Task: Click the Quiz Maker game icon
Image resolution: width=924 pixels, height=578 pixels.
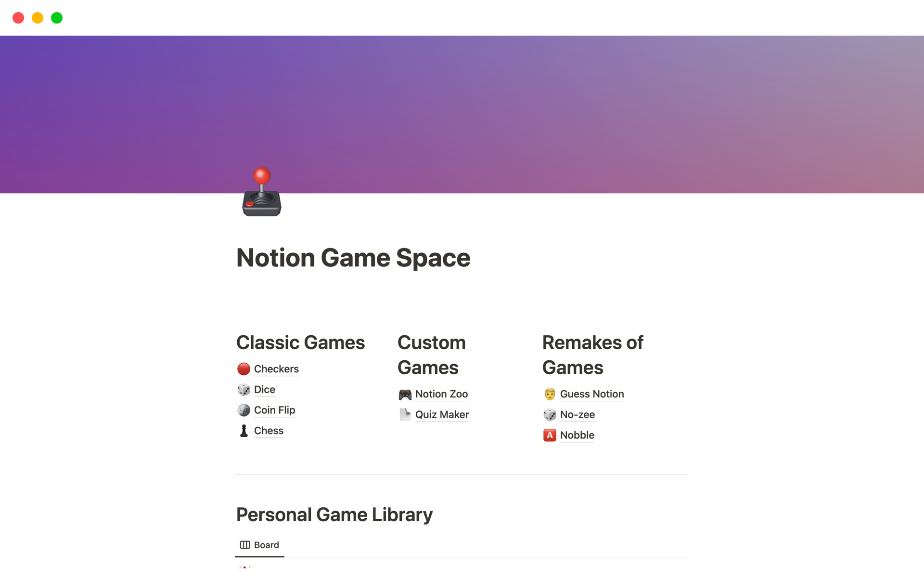Action: coord(404,414)
